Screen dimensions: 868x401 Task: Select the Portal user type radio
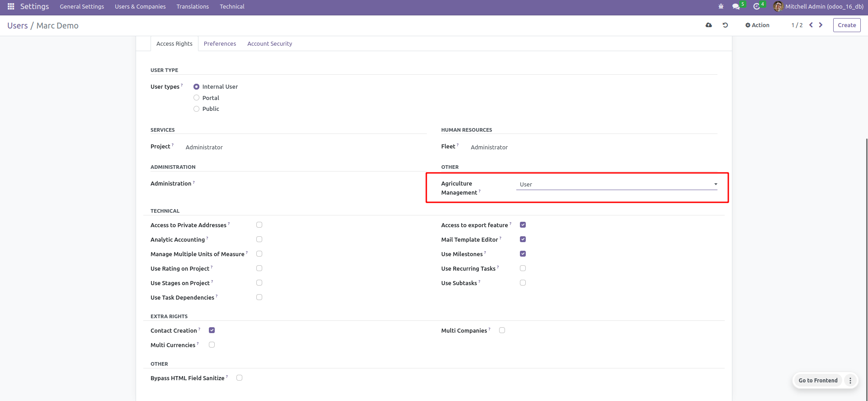click(196, 98)
